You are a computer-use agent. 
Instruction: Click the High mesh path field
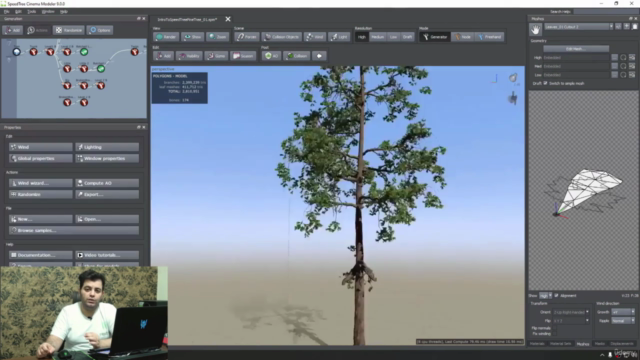(x=576, y=58)
